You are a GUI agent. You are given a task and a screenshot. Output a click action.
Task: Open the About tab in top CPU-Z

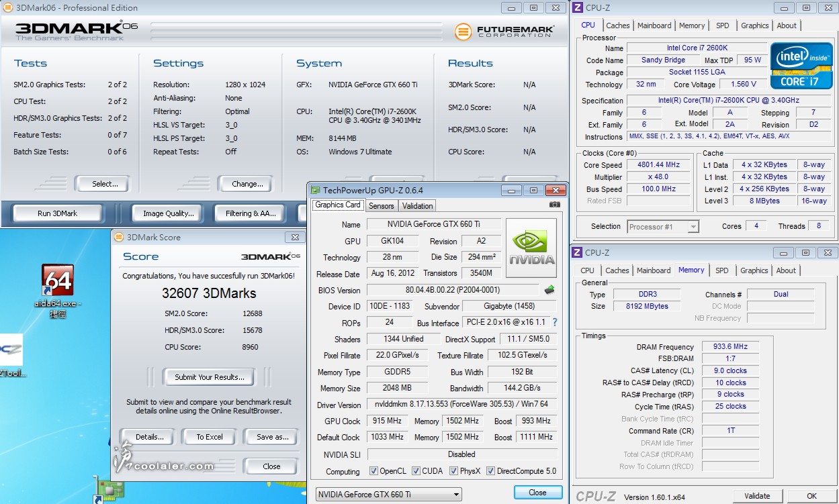click(787, 26)
